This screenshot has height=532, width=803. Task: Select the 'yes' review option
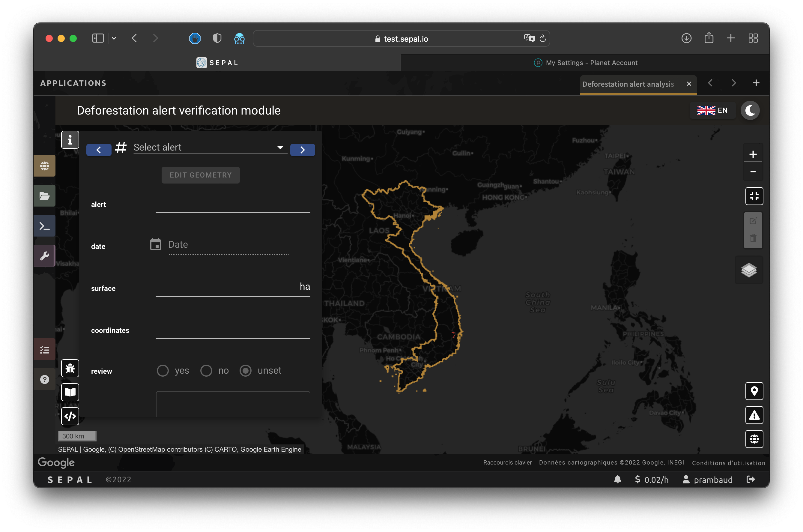coord(163,370)
